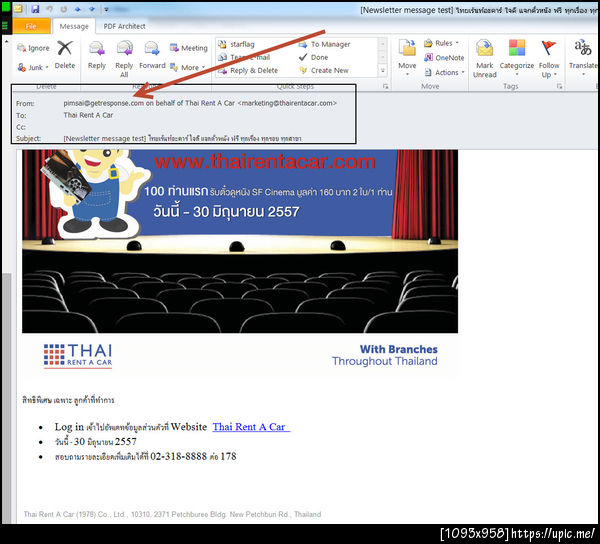Expand the More respond options
This screenshot has height=544, width=600.
[188, 67]
